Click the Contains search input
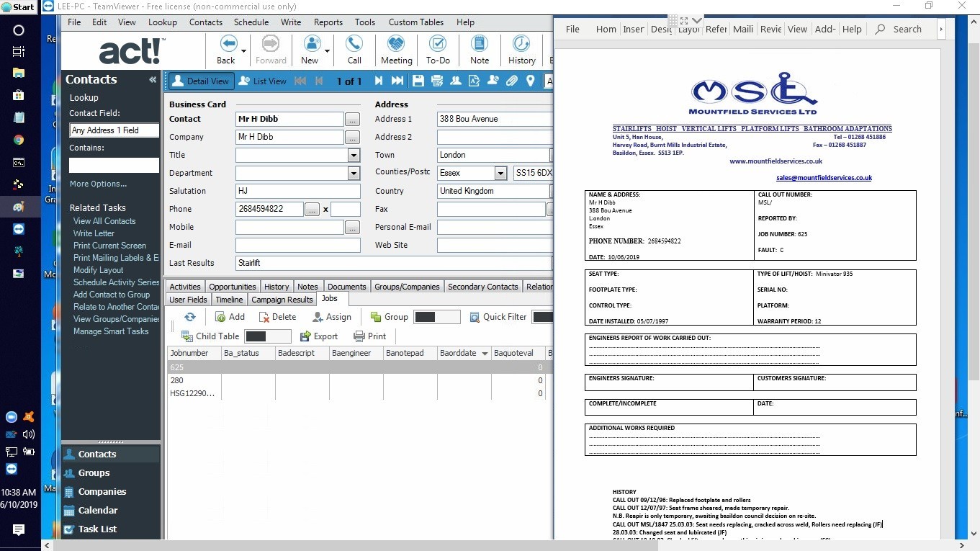The height and width of the screenshot is (551, 980). point(114,165)
